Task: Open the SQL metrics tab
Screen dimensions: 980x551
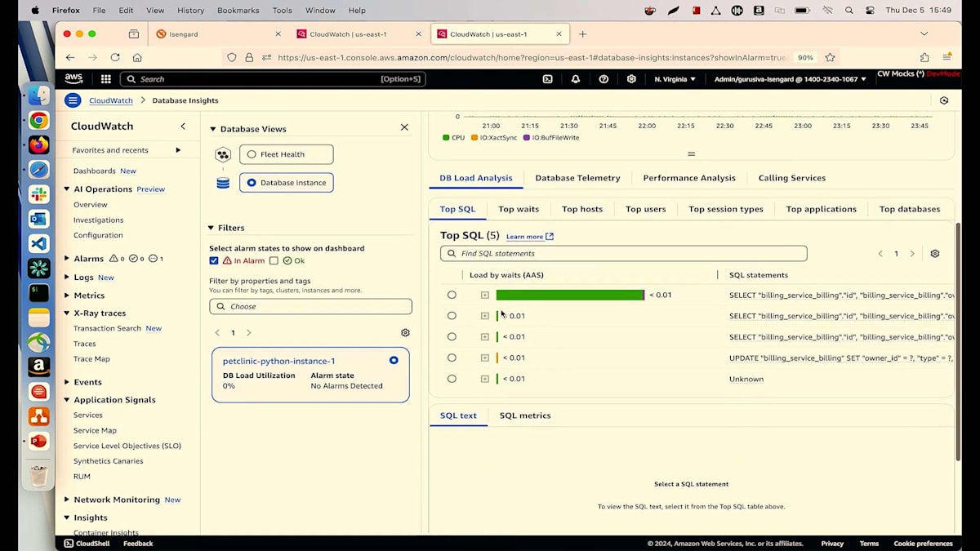Action: [x=525, y=415]
